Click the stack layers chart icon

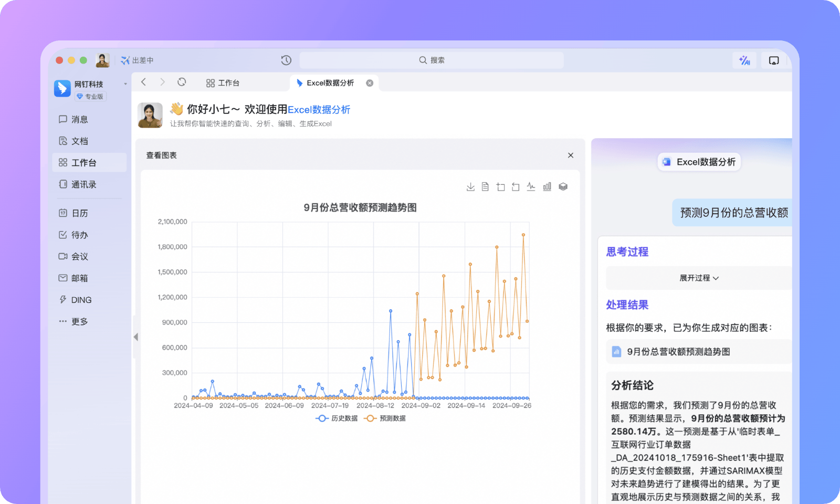[563, 187]
